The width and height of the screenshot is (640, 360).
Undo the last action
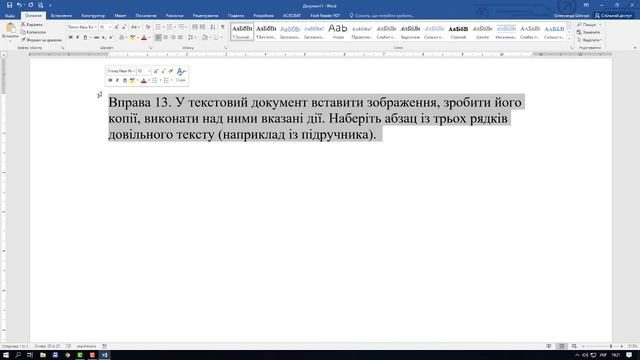coord(19,5)
